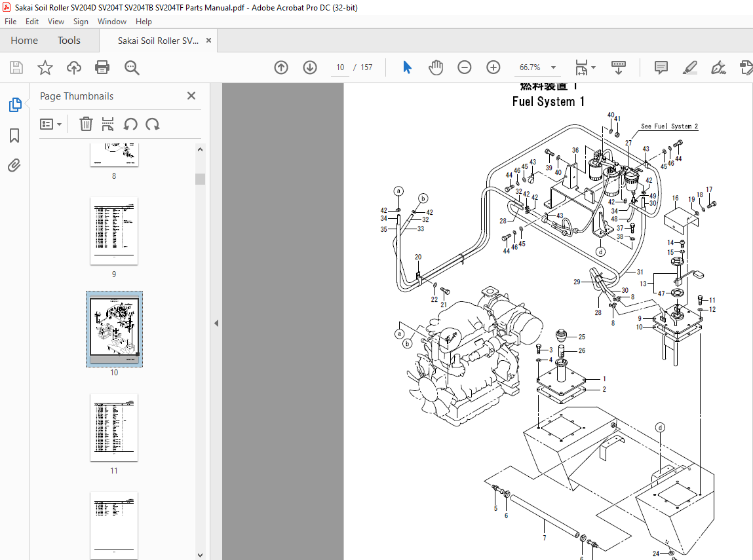This screenshot has width=753, height=560.
Task: Rotate page counterclockwise
Action: coord(130,124)
